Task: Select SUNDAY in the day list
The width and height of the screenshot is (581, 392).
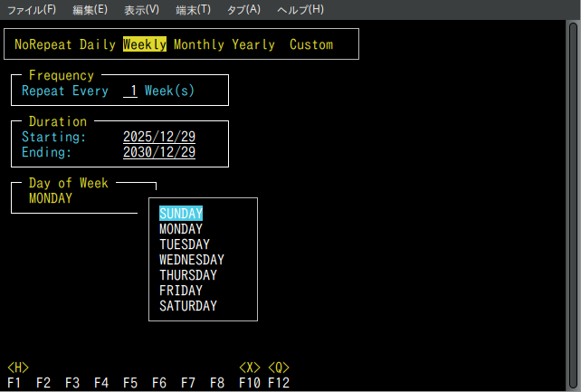Action: 181,214
